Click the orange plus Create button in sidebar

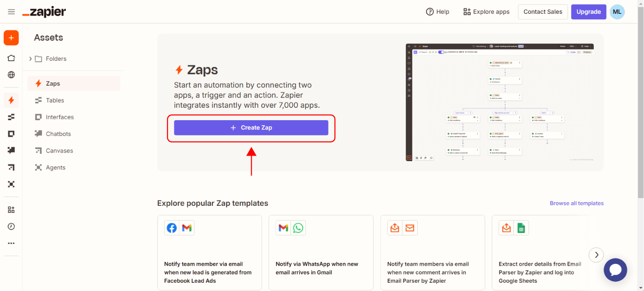pyautogui.click(x=11, y=38)
